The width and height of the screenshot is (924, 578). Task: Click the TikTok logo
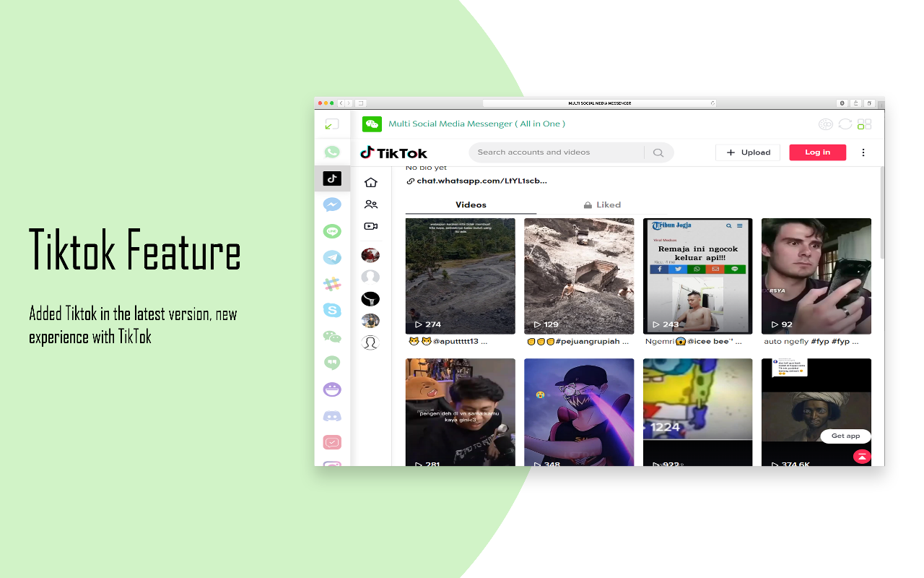click(394, 152)
